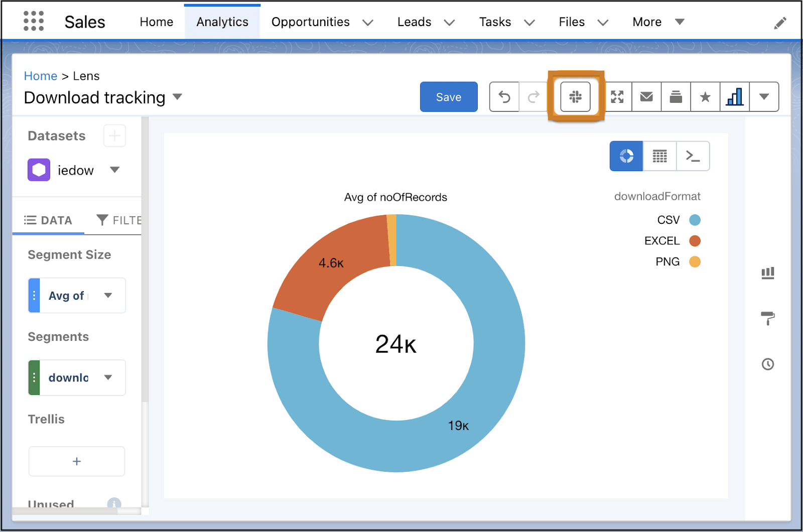
Task: Undo the last change
Action: 504,96
